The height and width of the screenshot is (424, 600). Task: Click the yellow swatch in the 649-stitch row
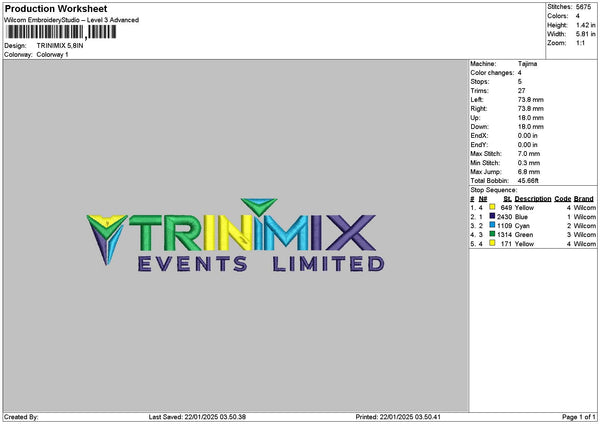[x=492, y=207]
